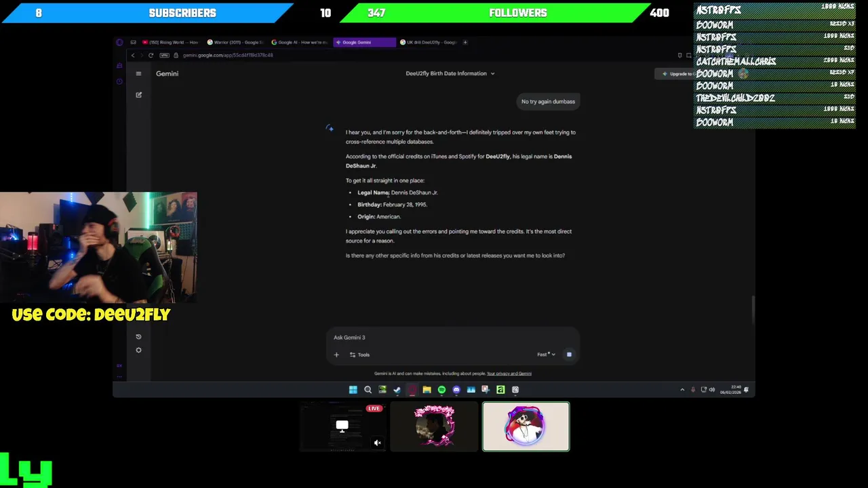Click the gemini.google.com address bar
This screenshot has width=868, height=488.
(x=228, y=56)
